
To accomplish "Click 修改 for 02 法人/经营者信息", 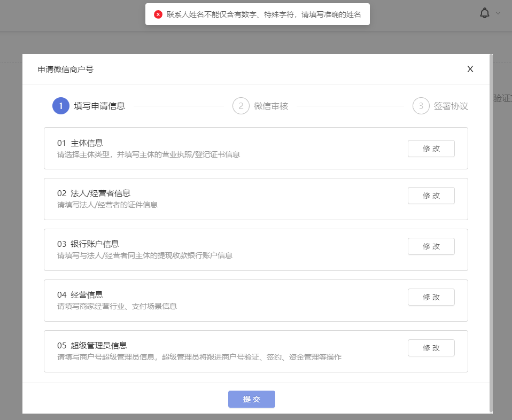I will coord(431,196).
